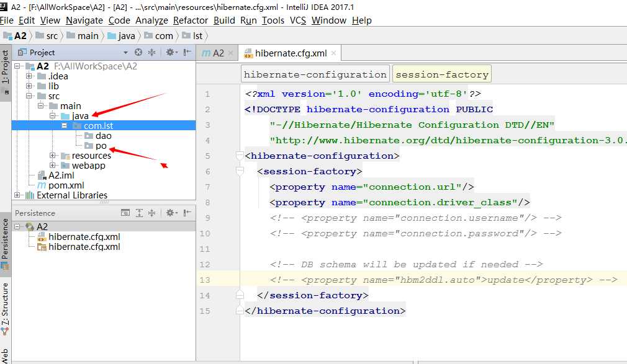Expand the webapp folder node
The height and width of the screenshot is (364, 627).
52,166
